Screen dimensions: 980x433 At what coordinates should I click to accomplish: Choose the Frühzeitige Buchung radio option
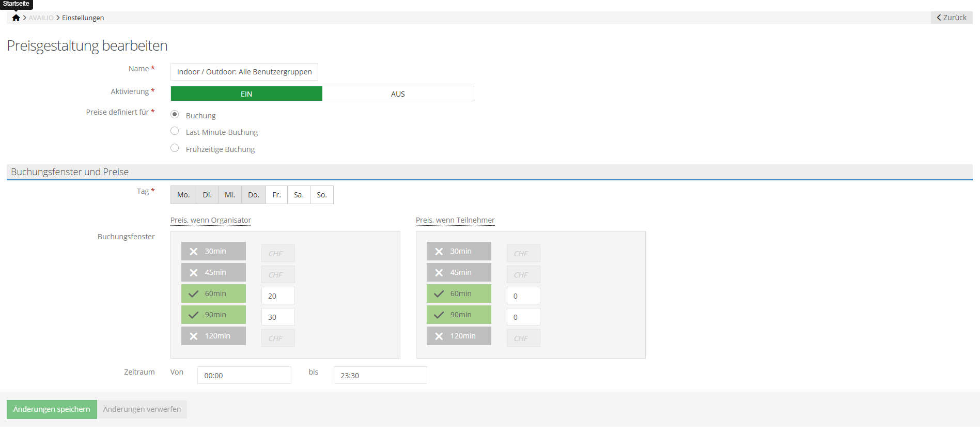point(175,148)
